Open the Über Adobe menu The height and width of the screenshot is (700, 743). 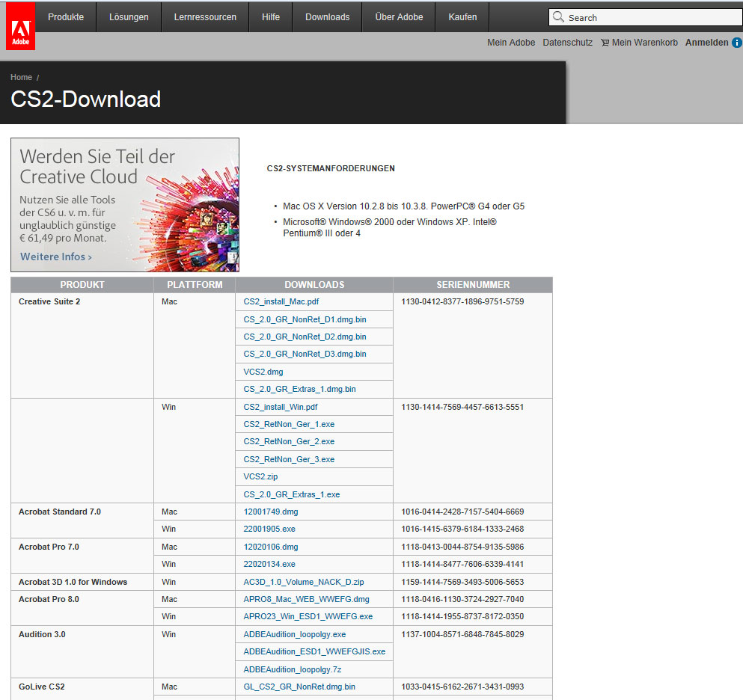pyautogui.click(x=399, y=17)
